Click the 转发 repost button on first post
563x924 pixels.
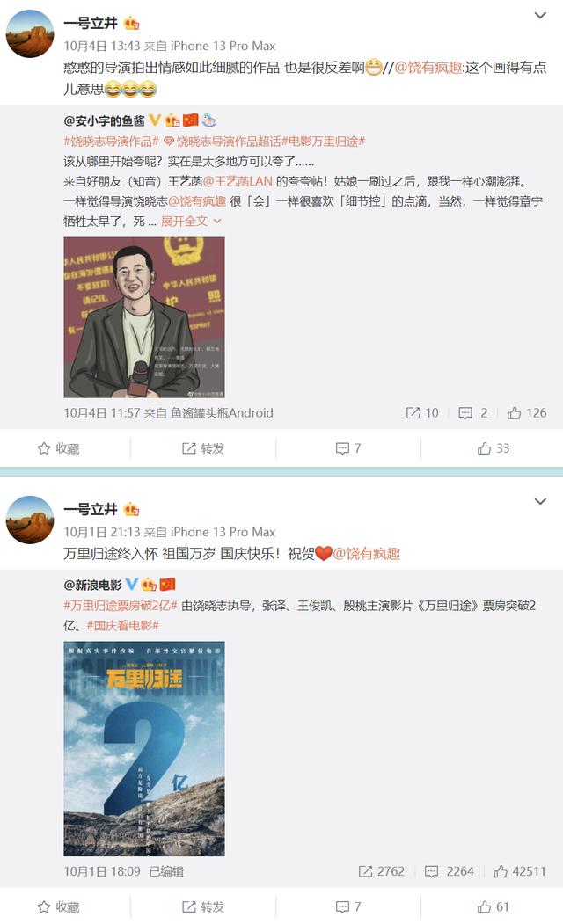[203, 448]
